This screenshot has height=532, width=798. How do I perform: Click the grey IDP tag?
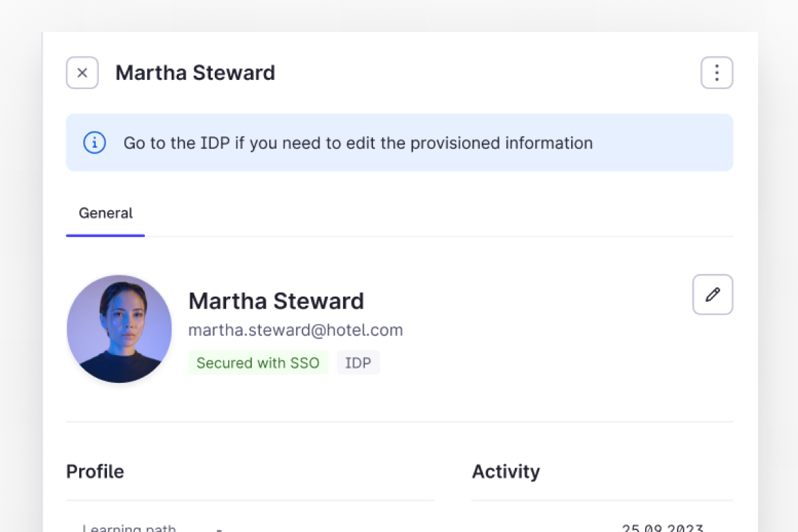coord(358,363)
